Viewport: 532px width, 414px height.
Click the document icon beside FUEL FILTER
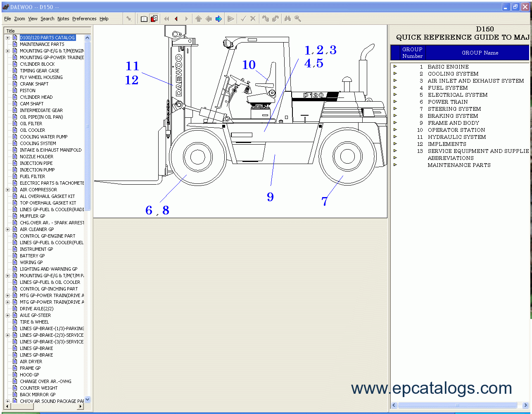15,176
